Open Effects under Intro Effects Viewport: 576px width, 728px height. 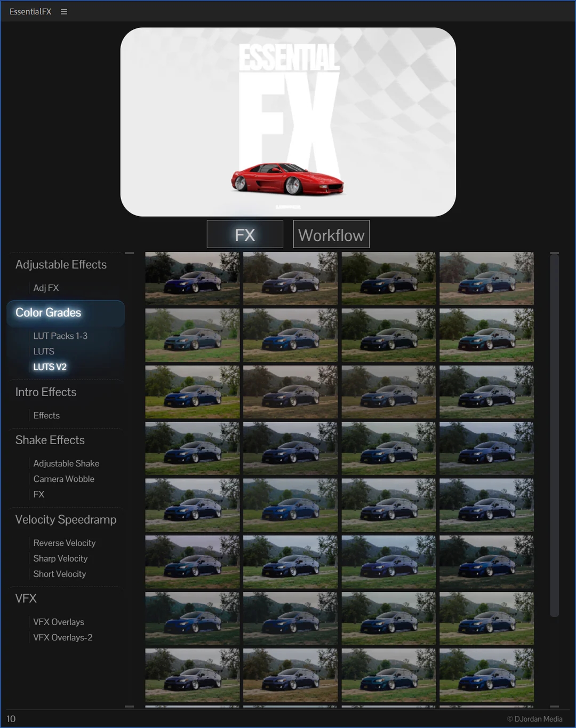(46, 415)
